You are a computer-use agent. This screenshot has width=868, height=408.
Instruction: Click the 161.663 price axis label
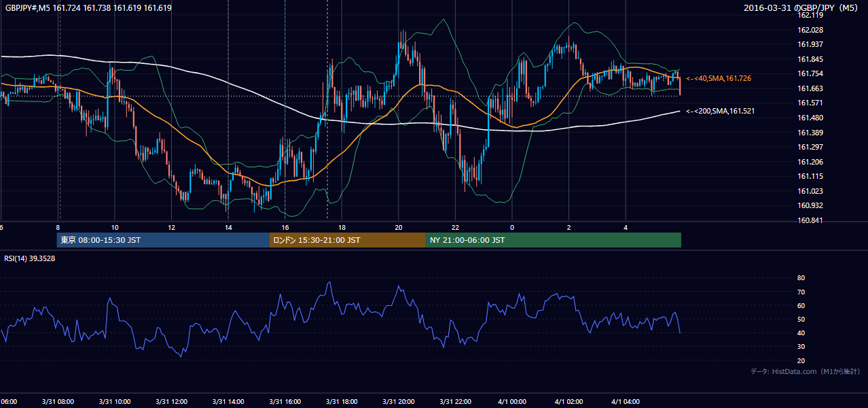pyautogui.click(x=810, y=88)
